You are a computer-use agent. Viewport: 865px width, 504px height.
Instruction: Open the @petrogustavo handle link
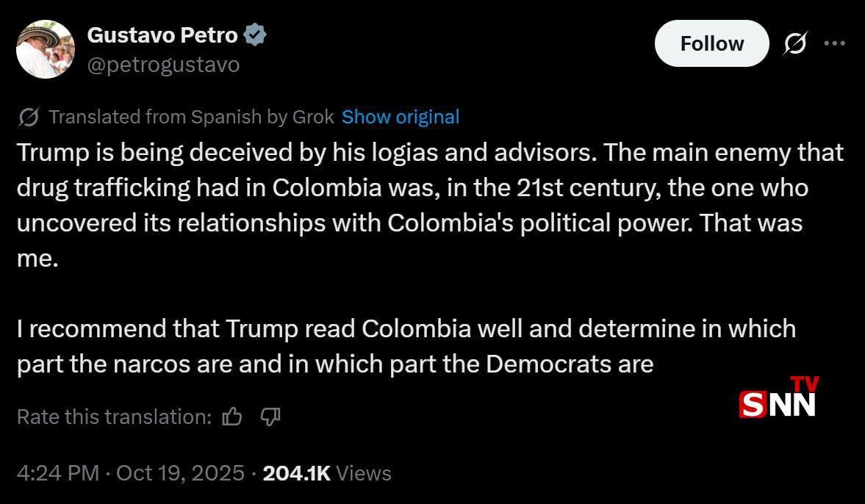(163, 65)
